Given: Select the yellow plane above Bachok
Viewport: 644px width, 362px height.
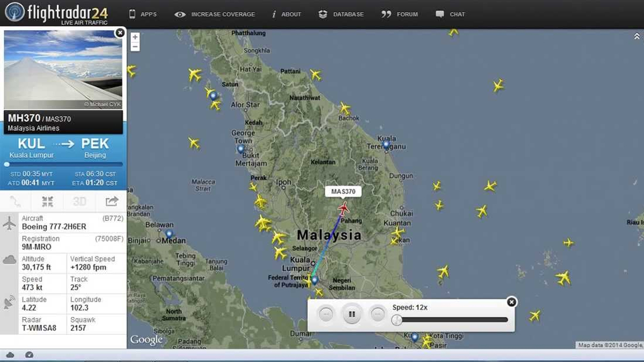Looking at the screenshot, I should click(x=345, y=108).
